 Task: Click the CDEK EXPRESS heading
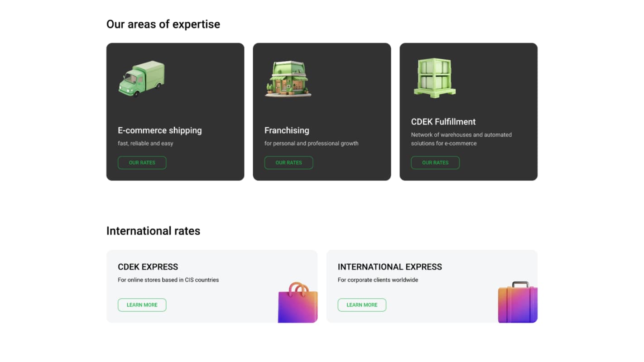click(x=148, y=267)
